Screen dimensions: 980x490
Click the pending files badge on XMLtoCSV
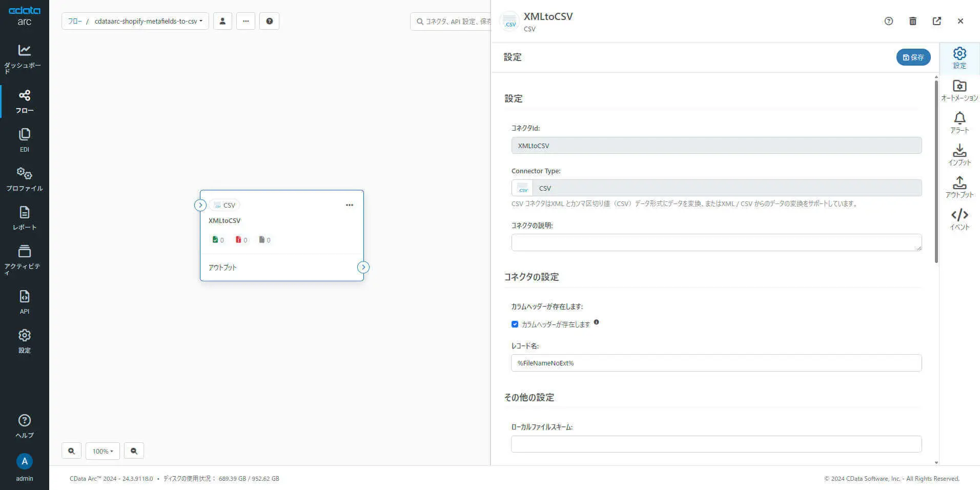point(265,240)
